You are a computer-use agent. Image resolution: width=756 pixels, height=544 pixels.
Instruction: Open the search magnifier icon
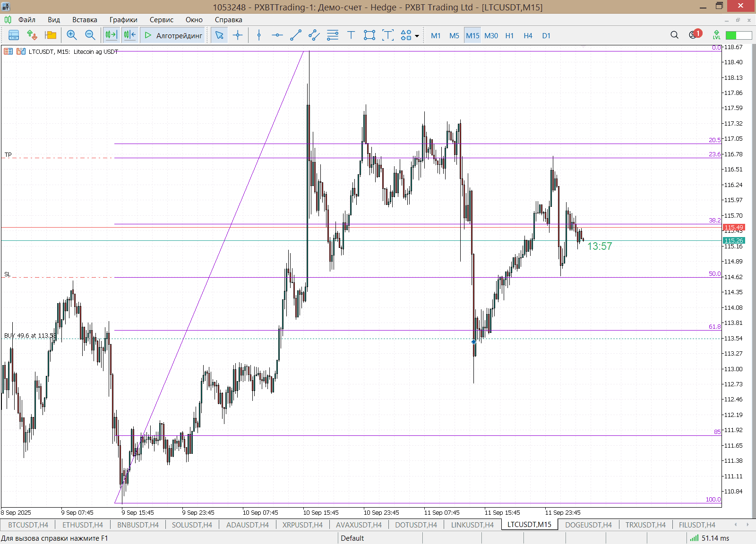674,35
